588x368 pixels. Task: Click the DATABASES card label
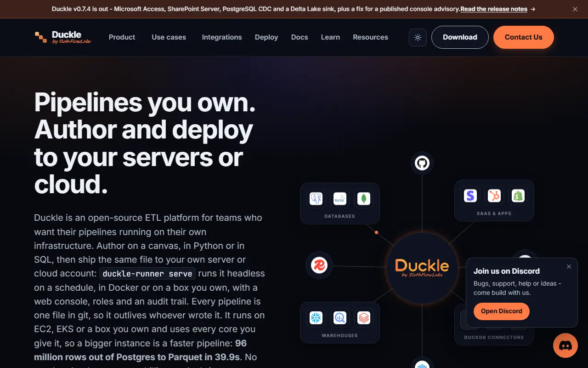(340, 216)
